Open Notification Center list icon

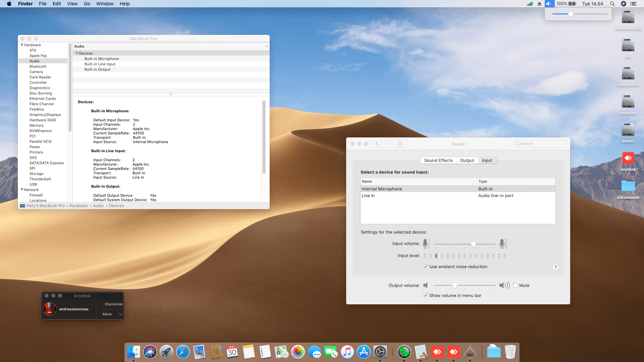point(633,4)
